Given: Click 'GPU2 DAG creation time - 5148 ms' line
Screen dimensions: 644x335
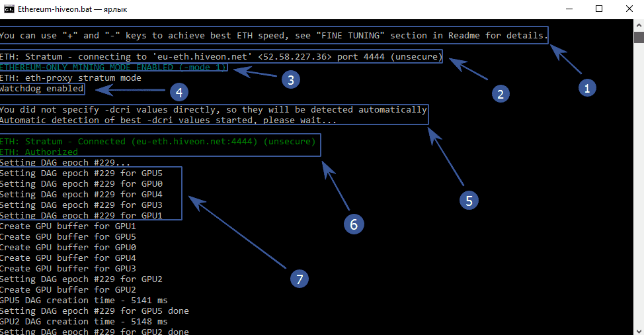Looking at the screenshot, I should pos(84,322).
